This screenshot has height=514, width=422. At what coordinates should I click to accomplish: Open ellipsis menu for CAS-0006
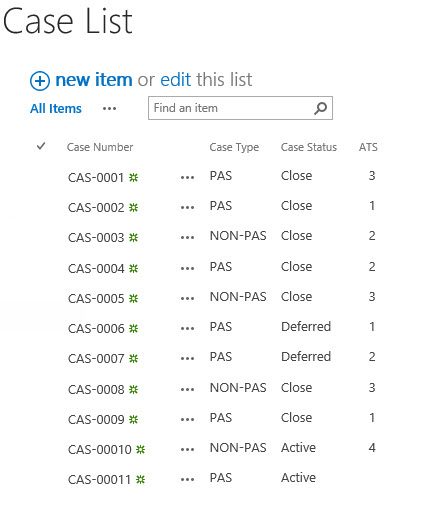click(187, 328)
